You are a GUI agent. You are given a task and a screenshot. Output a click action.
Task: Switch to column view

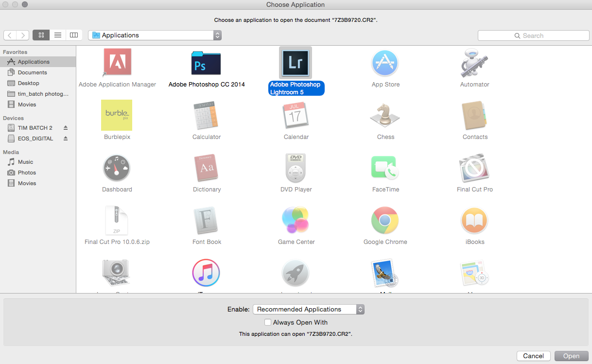tap(74, 35)
